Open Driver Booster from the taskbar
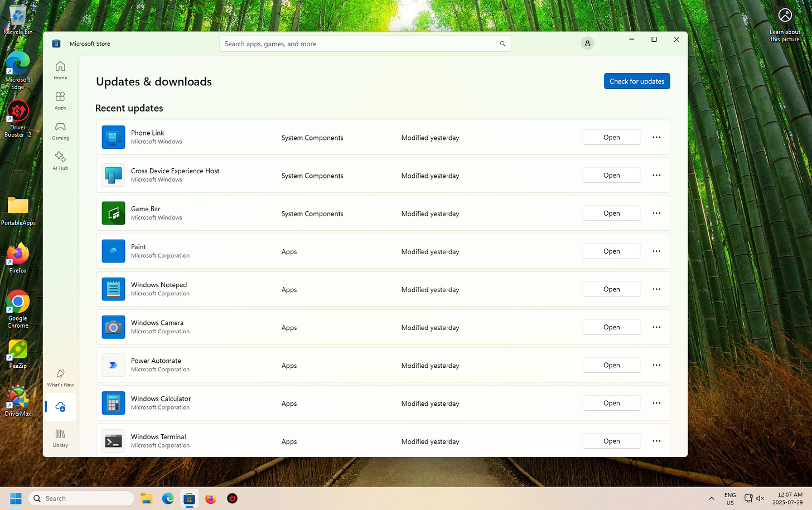Viewport: 812px width, 510px height. point(233,498)
